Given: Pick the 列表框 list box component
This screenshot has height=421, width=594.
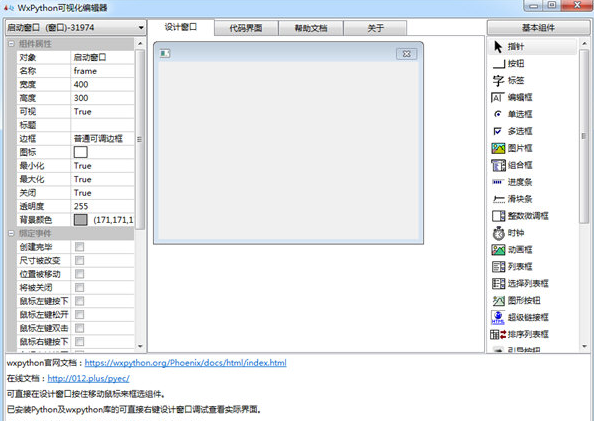Looking at the screenshot, I should [512, 266].
